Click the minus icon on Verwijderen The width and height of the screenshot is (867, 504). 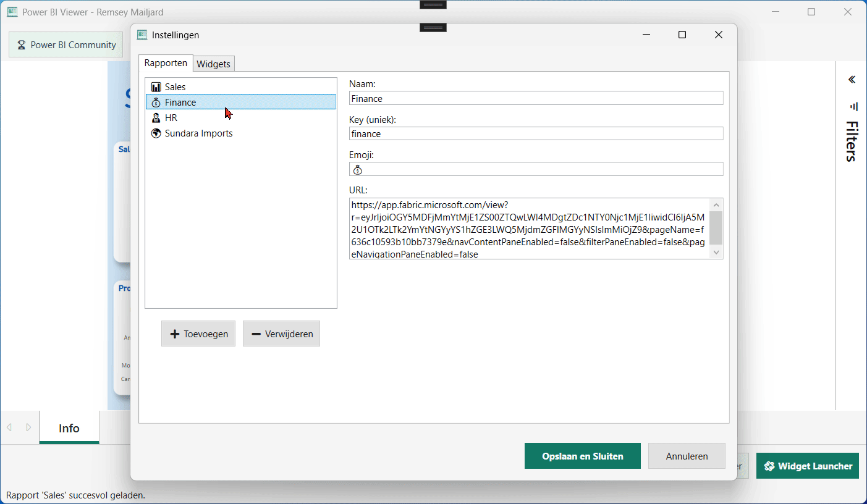coord(256,334)
